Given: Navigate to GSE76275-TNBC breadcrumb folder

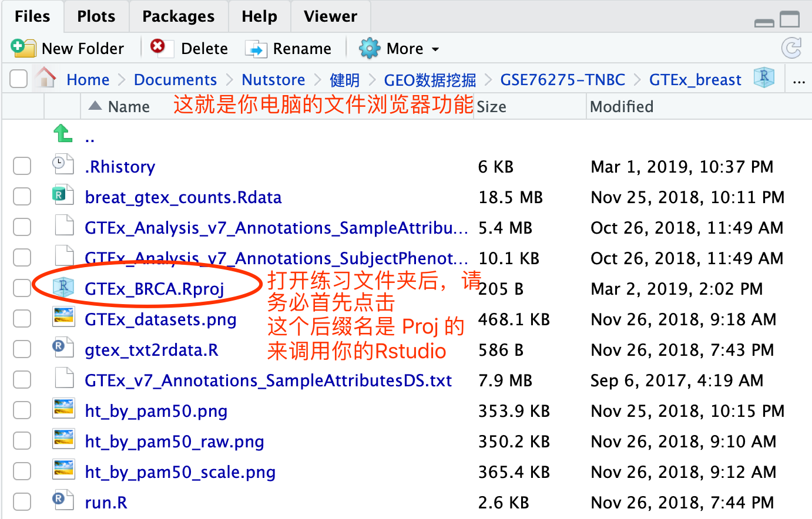Looking at the screenshot, I should [562, 80].
